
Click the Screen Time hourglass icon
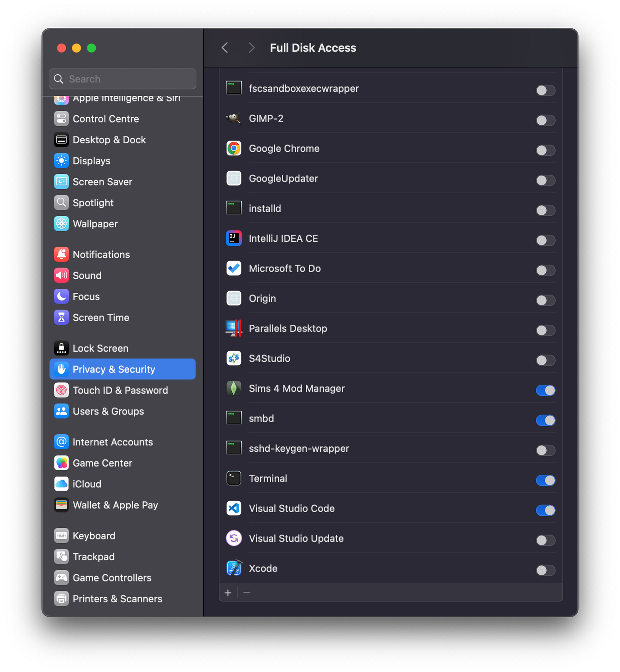[x=62, y=318]
